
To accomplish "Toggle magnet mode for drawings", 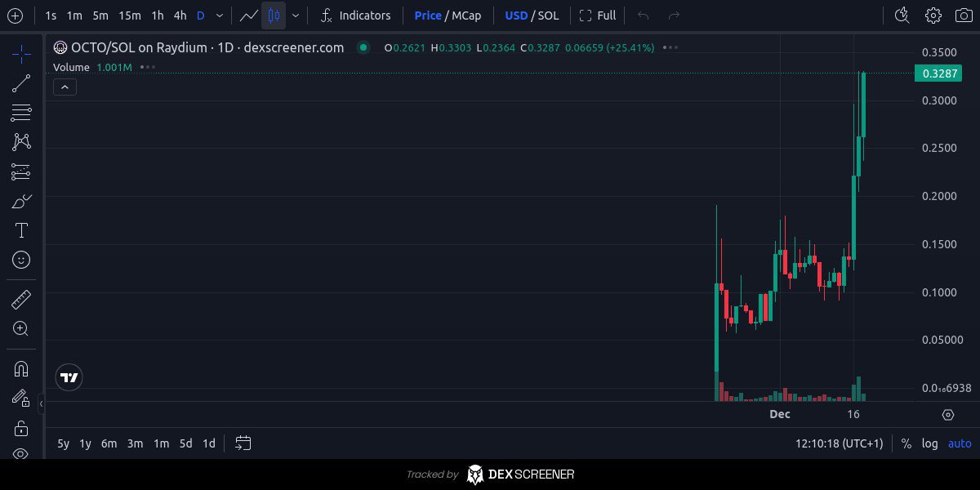I will (x=21, y=368).
